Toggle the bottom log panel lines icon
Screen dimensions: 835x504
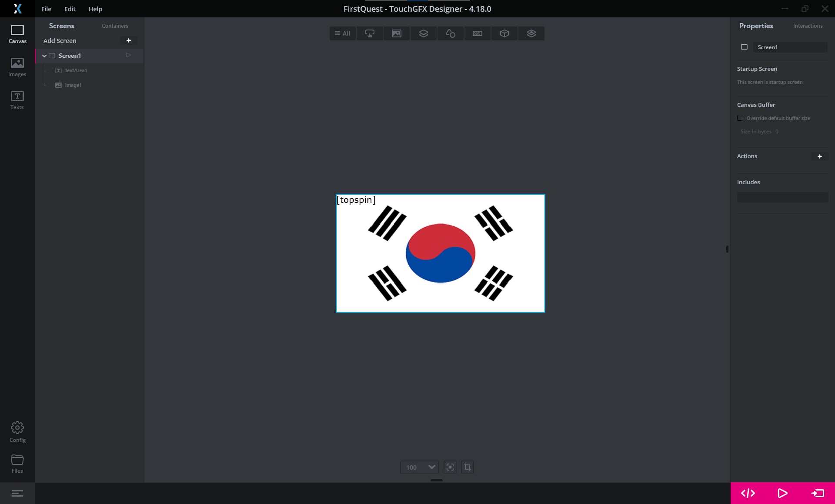click(17, 493)
